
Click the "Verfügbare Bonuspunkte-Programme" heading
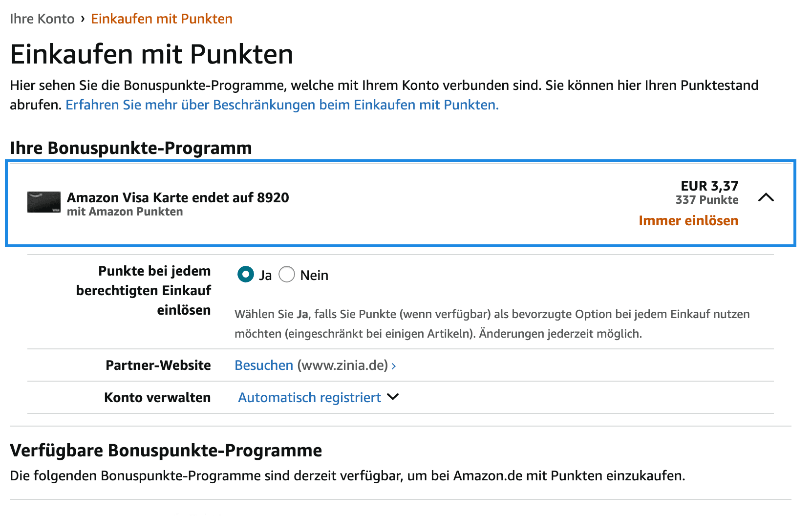(x=166, y=451)
